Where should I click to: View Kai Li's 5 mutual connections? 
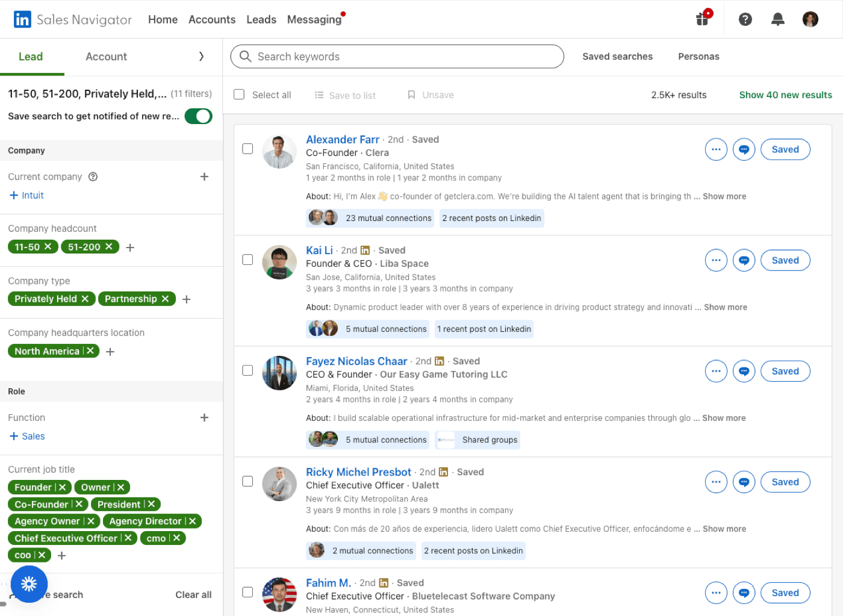point(368,329)
